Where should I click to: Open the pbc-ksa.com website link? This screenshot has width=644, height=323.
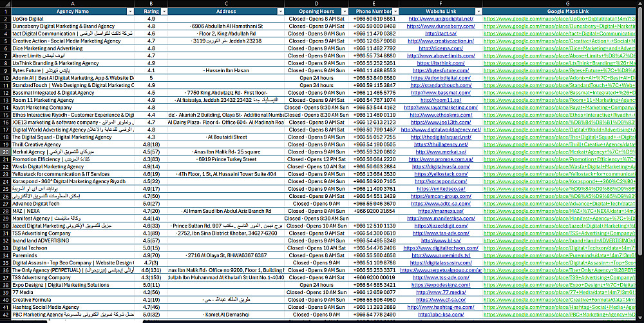tap(440, 315)
